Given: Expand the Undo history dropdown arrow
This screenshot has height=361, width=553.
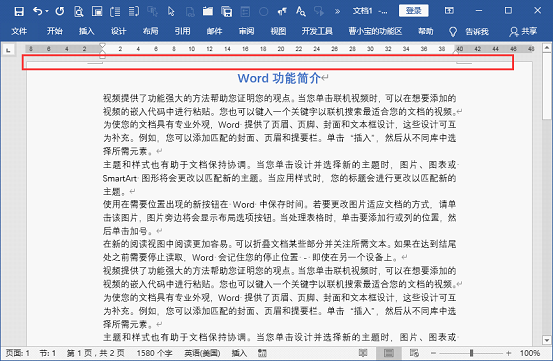Looking at the screenshot, I should click(47, 11).
